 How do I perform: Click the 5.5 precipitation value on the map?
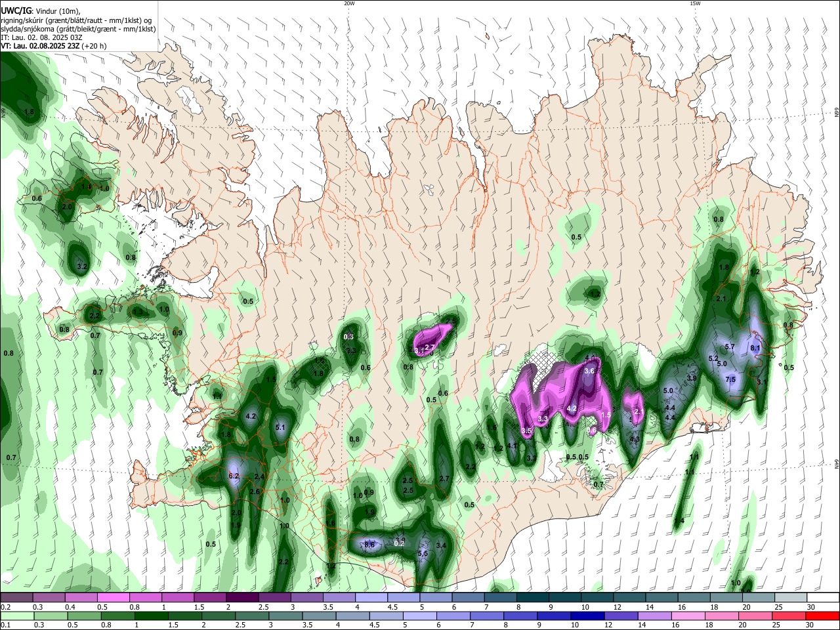tap(423, 554)
